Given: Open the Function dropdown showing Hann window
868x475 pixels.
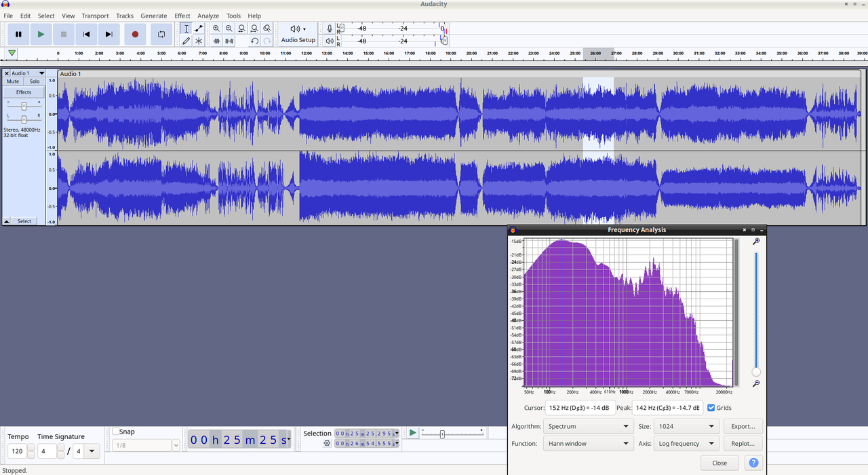Looking at the screenshot, I should 587,444.
